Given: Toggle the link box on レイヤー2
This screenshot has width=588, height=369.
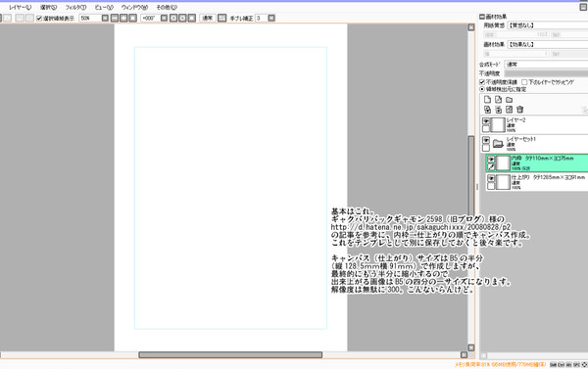Looking at the screenshot, I should click(486, 129).
